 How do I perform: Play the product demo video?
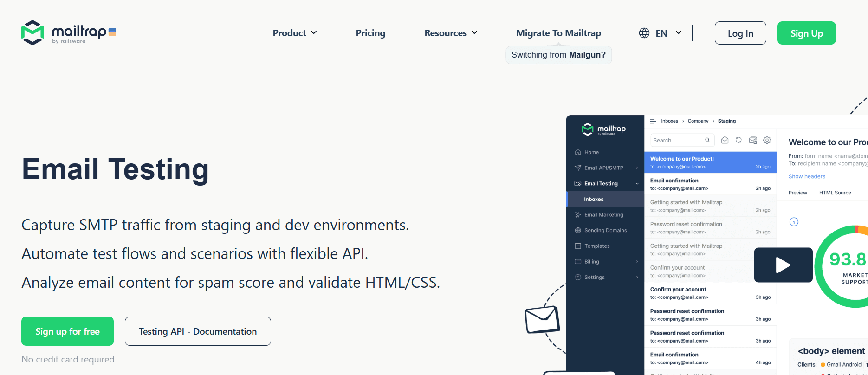[x=783, y=265]
